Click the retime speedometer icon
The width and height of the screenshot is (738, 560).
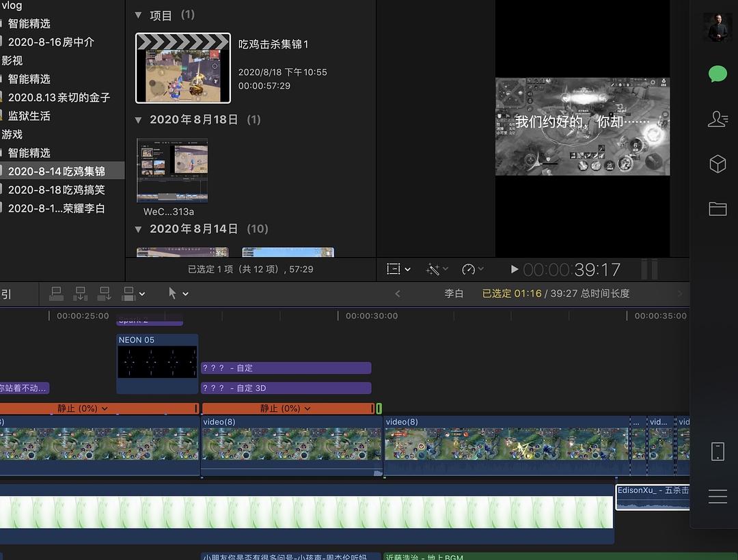(468, 270)
